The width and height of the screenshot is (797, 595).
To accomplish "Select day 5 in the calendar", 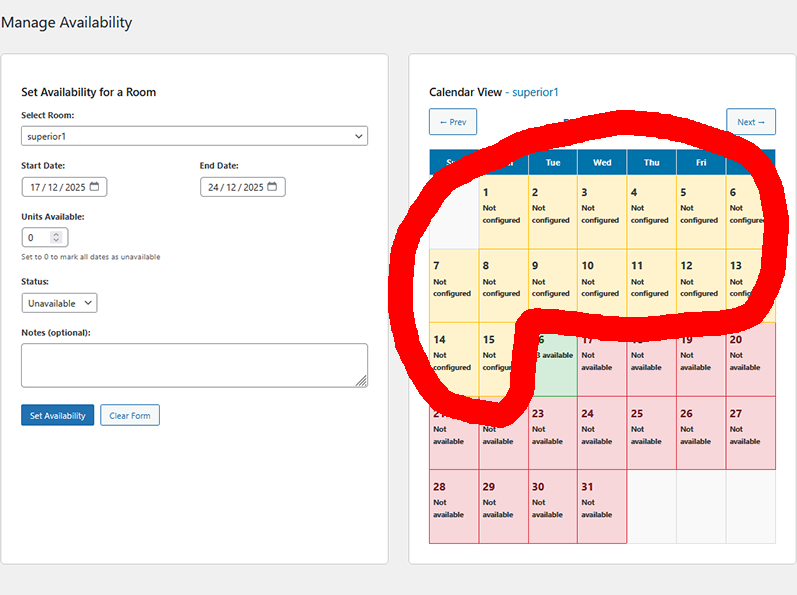I will (x=700, y=212).
